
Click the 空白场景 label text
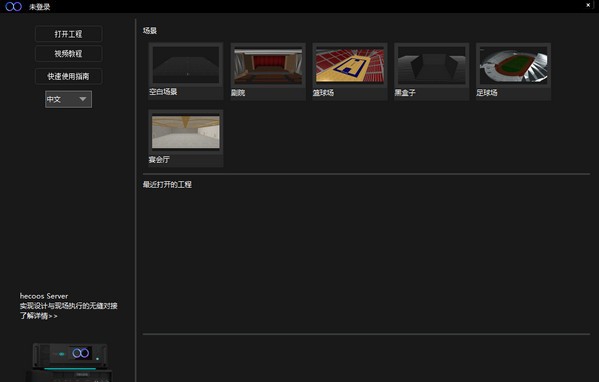pyautogui.click(x=163, y=92)
